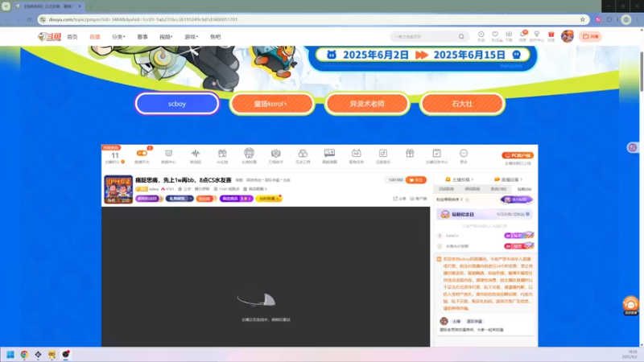Open the download client icon
Screen dimensions: 644x362
coord(509,36)
